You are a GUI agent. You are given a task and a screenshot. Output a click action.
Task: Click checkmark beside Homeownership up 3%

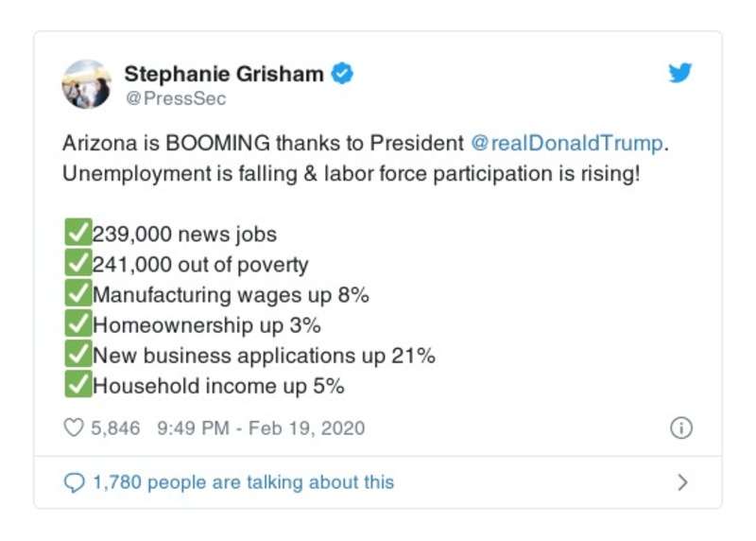(x=77, y=324)
